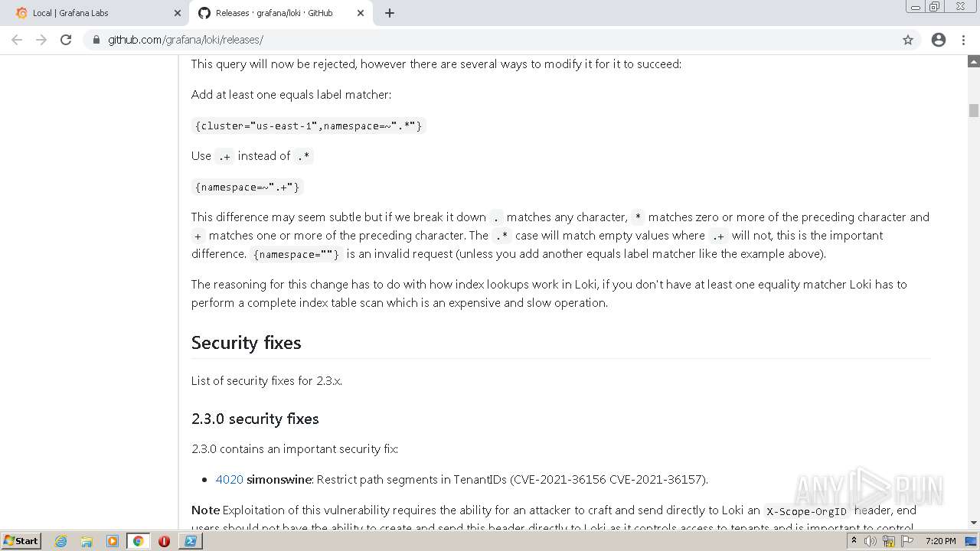Viewport: 980px width, 551px height.
Task: Select the Releases grafana/loki GitHub tab
Action: [274, 13]
